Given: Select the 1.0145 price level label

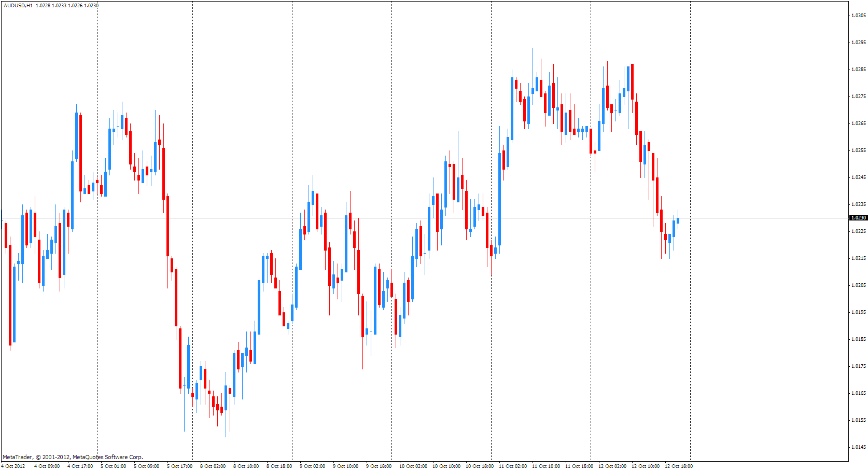Looking at the screenshot, I should (859, 447).
